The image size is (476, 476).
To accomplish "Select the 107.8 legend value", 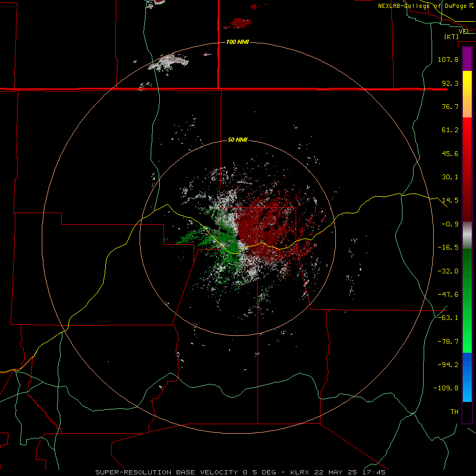I will point(448,59).
